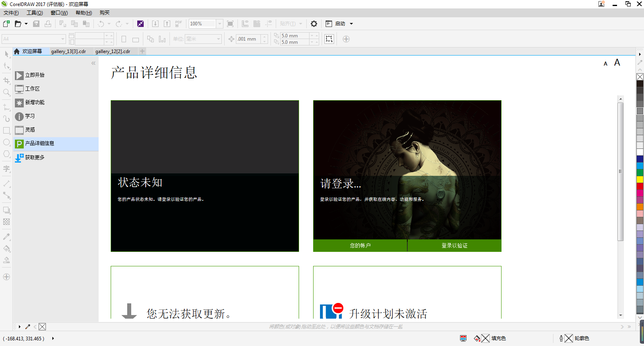644x346 pixels.
Task: Select the no-color X swatch in the palette
Action: click(x=640, y=76)
